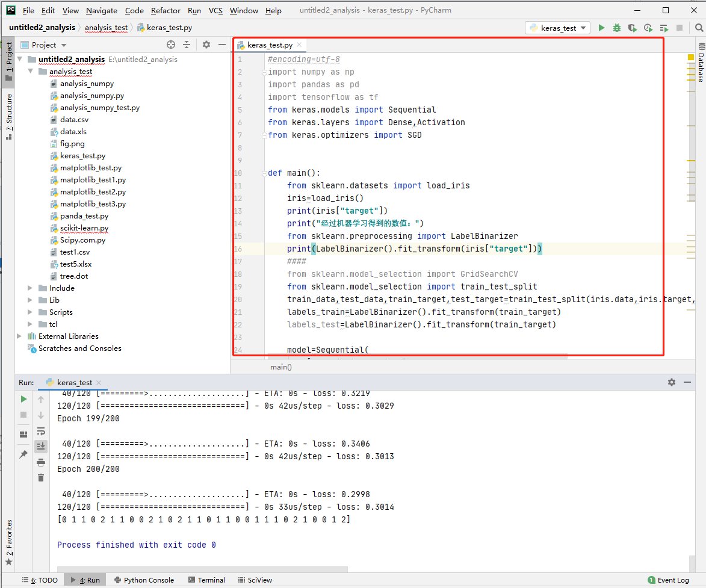Expand External Libraries node
The width and height of the screenshot is (706, 588).
click(x=19, y=336)
